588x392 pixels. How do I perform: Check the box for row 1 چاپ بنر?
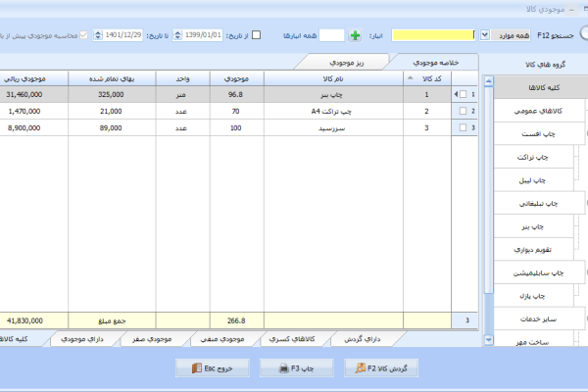pyautogui.click(x=464, y=95)
